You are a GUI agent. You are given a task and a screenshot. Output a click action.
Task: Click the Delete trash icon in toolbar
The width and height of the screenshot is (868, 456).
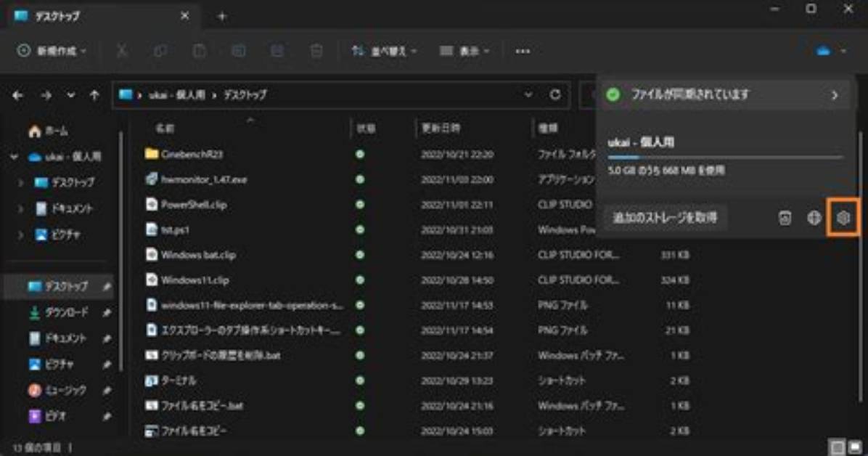[316, 51]
